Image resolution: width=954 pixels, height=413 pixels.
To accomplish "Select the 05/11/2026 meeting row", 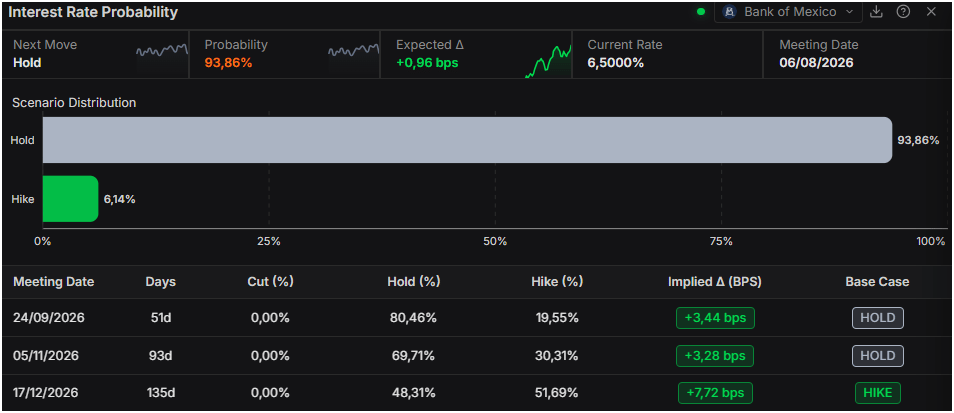I will 477,356.
